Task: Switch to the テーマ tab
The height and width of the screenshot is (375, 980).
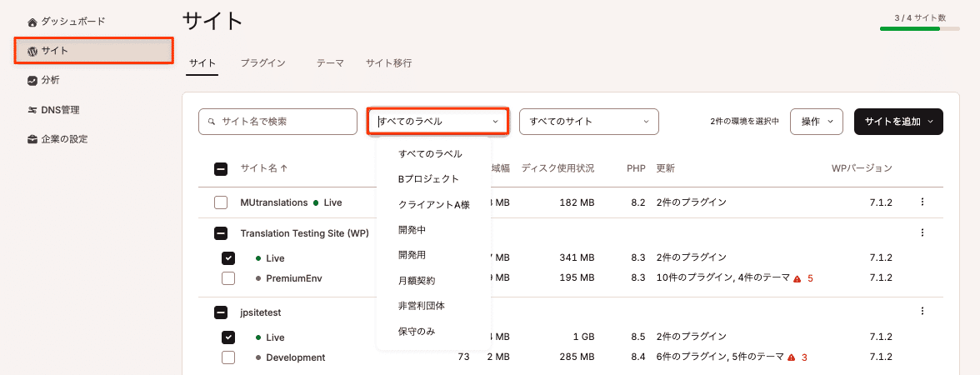Action: (x=331, y=63)
